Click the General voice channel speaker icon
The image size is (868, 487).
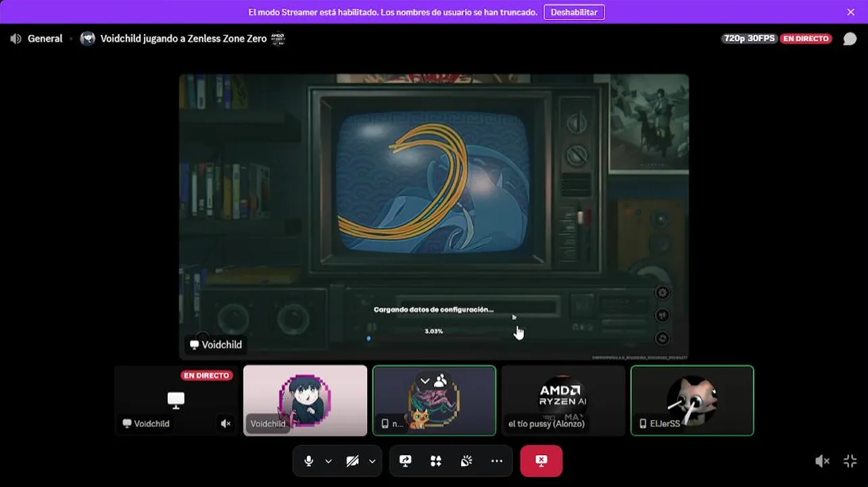(x=16, y=39)
